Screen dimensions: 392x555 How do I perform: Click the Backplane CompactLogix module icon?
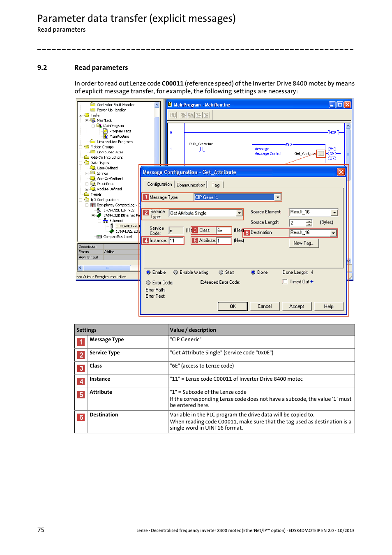click(93, 205)
